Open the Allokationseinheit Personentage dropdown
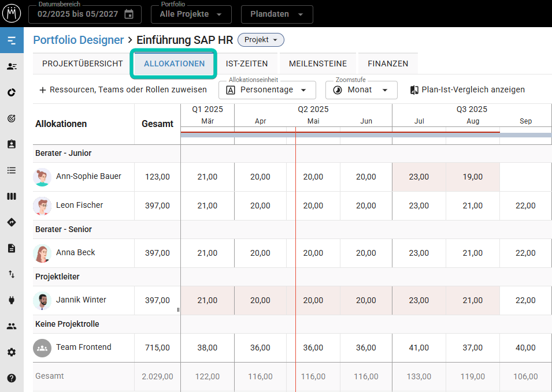This screenshot has height=392, width=552. coord(267,90)
